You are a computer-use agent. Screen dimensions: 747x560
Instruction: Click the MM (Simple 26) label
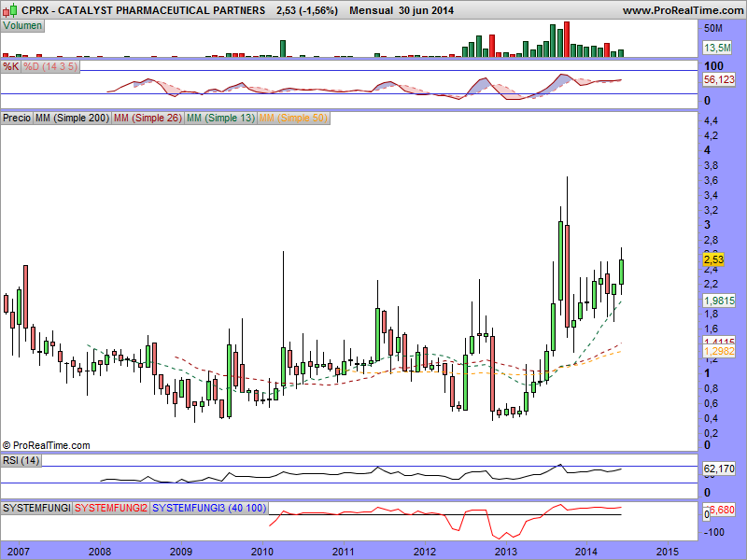[148, 118]
